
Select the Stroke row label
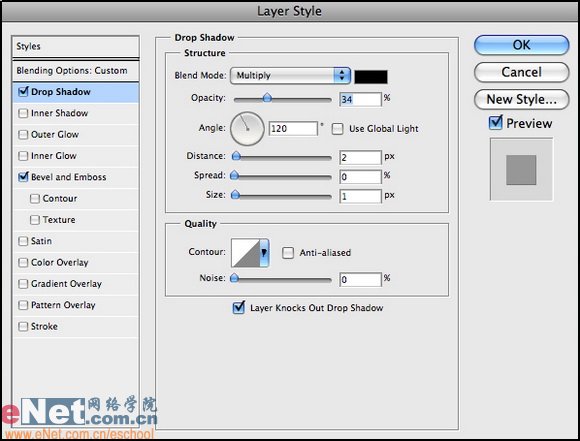pyautogui.click(x=44, y=327)
